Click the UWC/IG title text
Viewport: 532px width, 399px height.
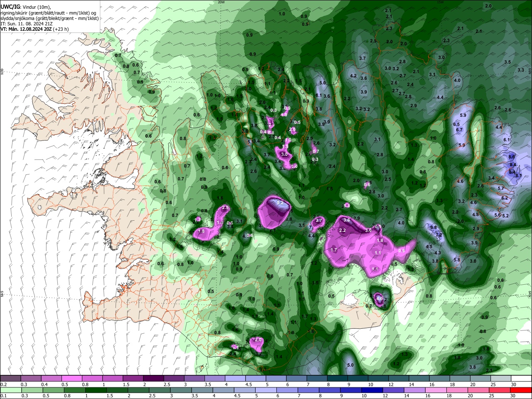point(10,7)
